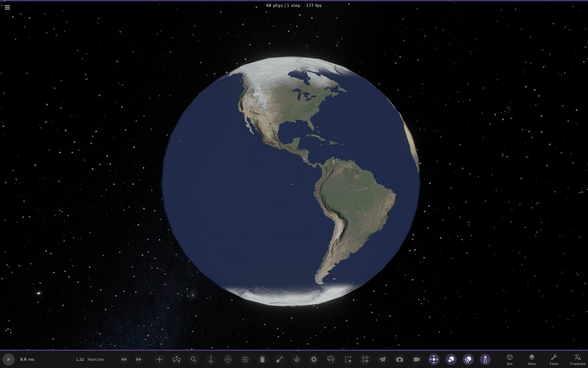This screenshot has width=588, height=368.
Task: Toggle the purple four-arrows gravity button
Action: (434, 359)
